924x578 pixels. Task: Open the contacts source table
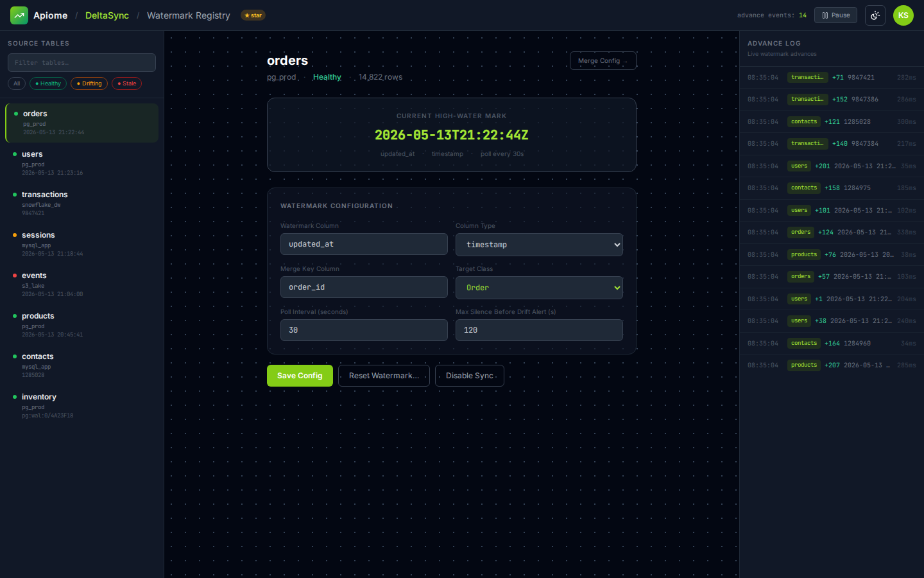tap(81, 365)
